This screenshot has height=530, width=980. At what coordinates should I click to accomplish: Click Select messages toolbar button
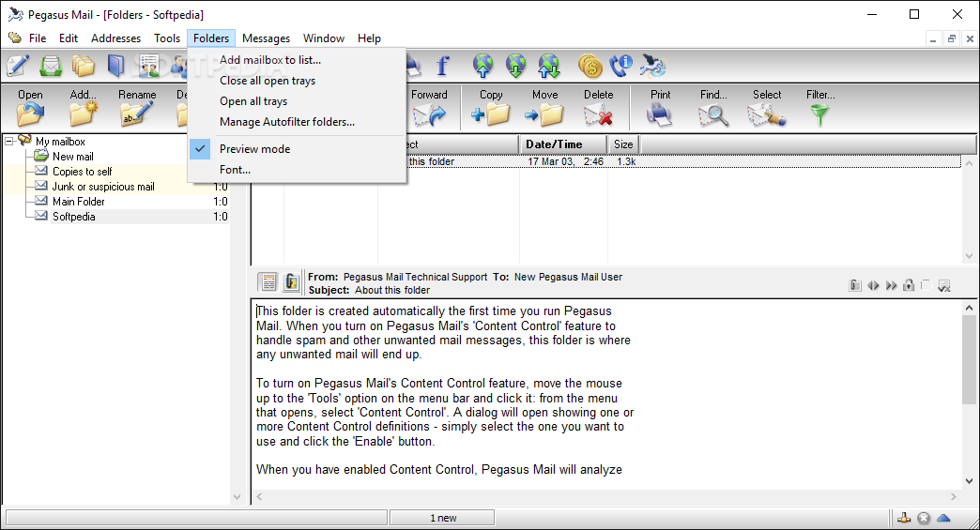pyautogui.click(x=767, y=107)
